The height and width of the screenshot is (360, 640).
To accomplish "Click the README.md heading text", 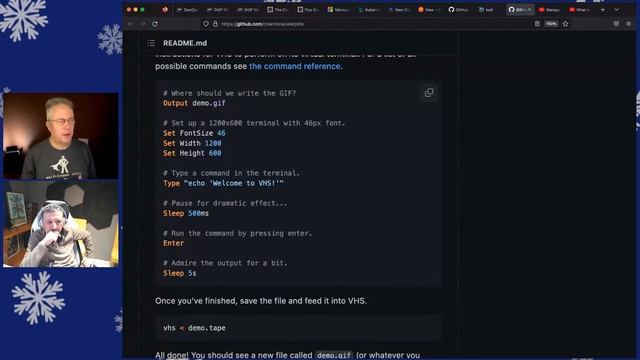I will (185, 43).
